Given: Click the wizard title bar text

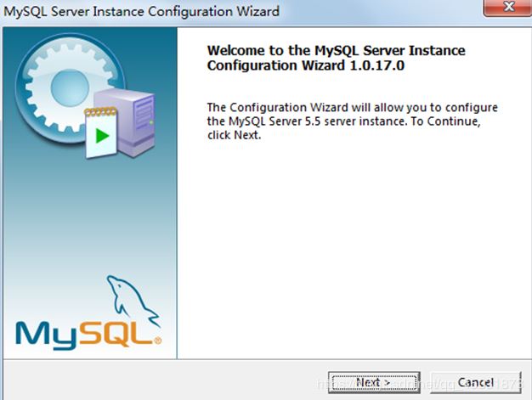Looking at the screenshot, I should 142,12.
